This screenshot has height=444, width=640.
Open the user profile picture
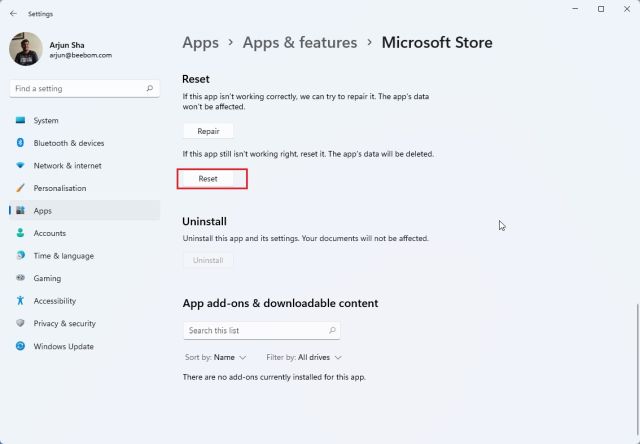coord(26,49)
